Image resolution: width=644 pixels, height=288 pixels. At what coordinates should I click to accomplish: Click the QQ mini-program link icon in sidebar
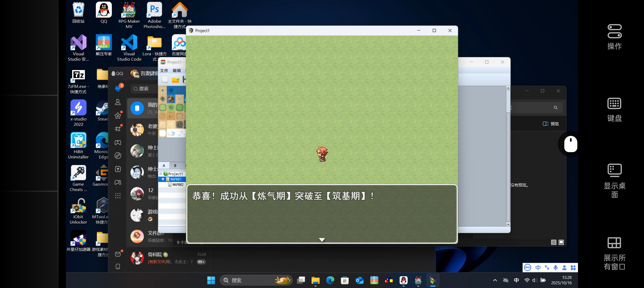click(118, 156)
